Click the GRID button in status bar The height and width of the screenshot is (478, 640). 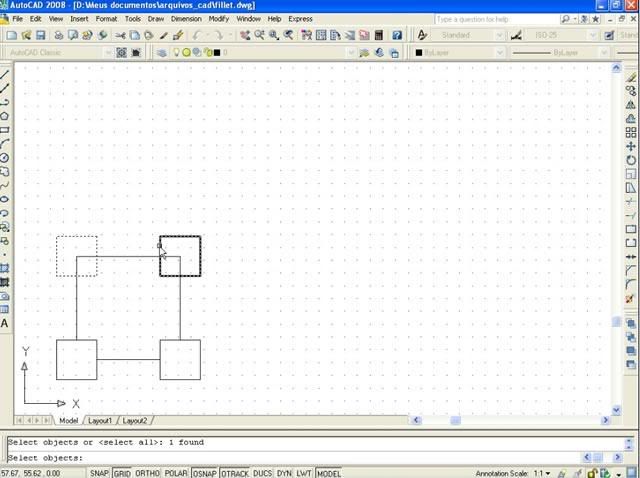[122, 473]
